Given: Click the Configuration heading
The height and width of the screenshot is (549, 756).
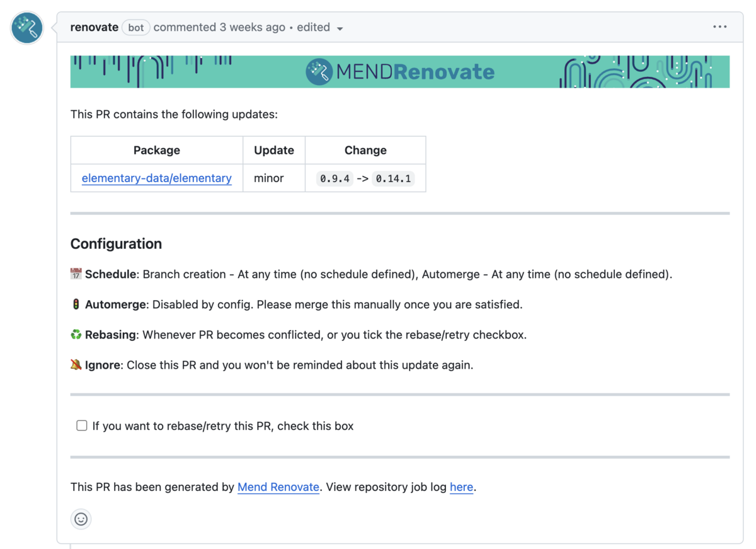Looking at the screenshot, I should tap(116, 244).
